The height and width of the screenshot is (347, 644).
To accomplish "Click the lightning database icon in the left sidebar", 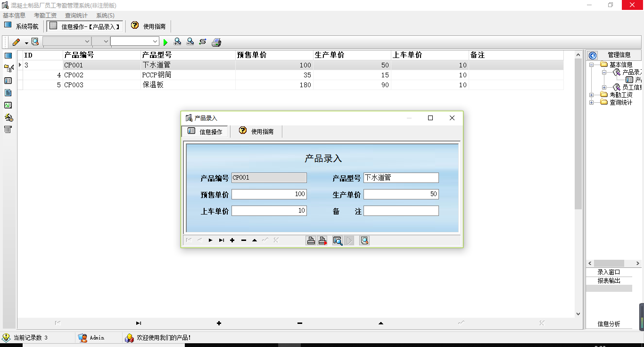I will click(x=8, y=117).
